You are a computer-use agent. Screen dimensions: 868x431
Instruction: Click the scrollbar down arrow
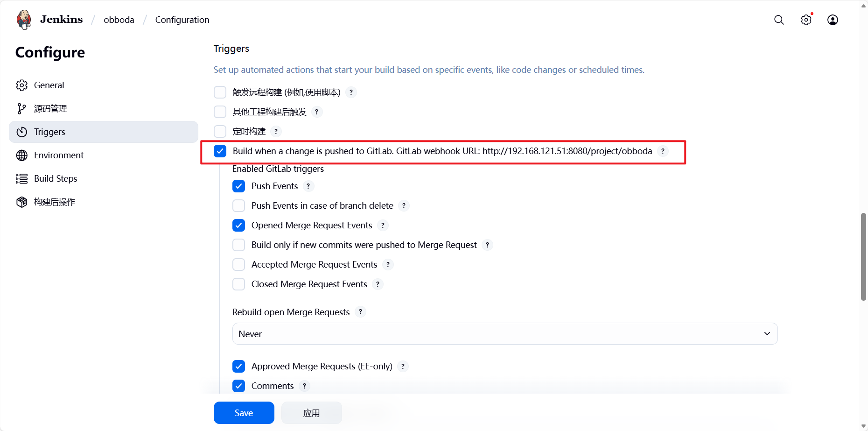(863, 426)
